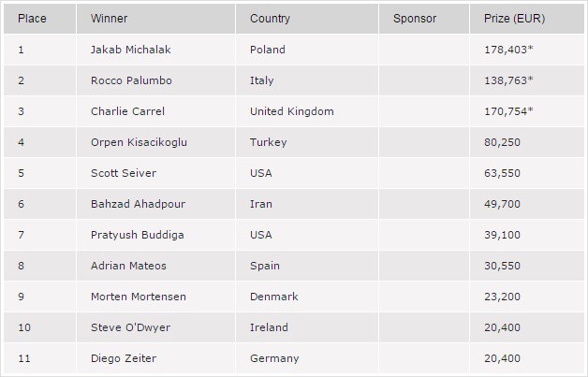Click the Denmark country cell
Image resolution: width=588 pixels, height=377 pixels.
point(273,297)
